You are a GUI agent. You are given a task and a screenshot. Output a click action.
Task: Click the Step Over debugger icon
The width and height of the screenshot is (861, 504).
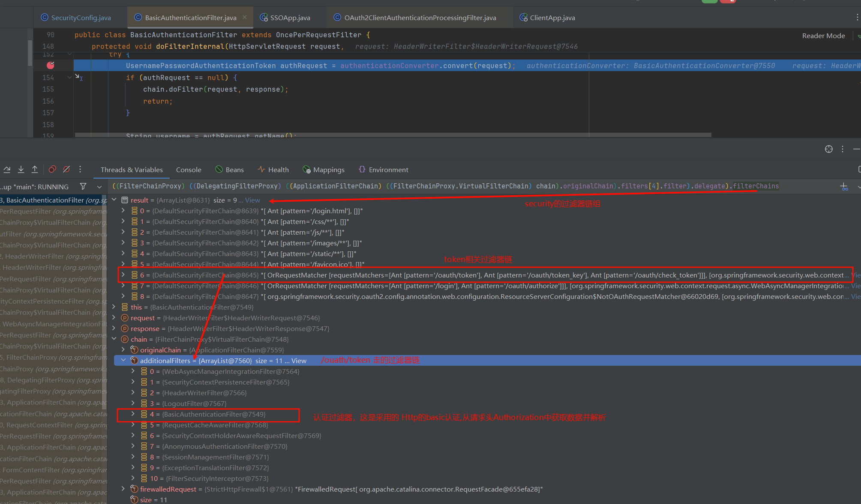[7, 170]
